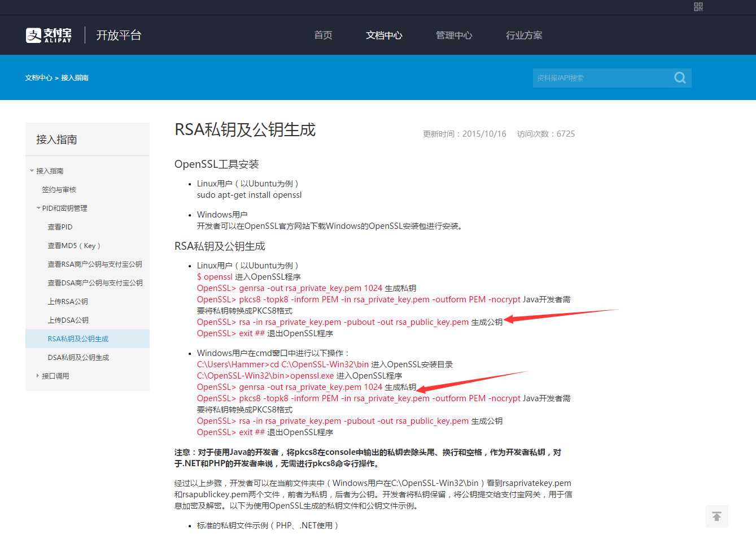Viewport: 756px width, 534px height.
Task: Open DSA私钥及公钥生成 in the sidebar
Action: pos(78,357)
